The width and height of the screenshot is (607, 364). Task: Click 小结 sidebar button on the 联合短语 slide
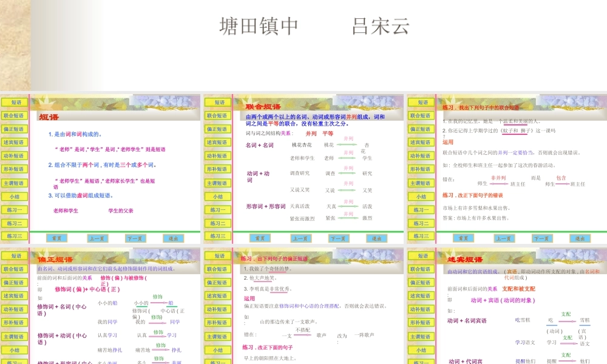pyautogui.click(x=217, y=197)
